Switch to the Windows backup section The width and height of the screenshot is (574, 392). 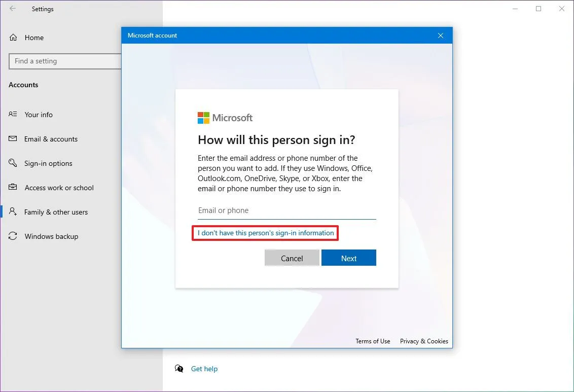click(51, 236)
